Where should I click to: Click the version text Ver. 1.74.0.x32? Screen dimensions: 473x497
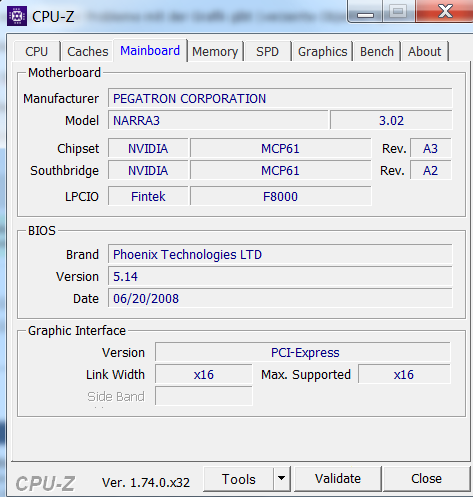coord(146,482)
